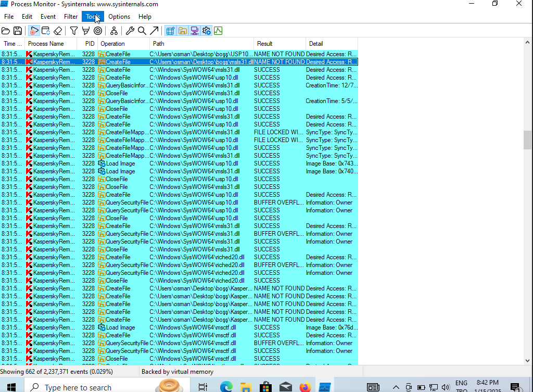Select the highlighted Desktop\boşş\msls31.dll row
Screen dimensions: 533x392
(x=179, y=62)
